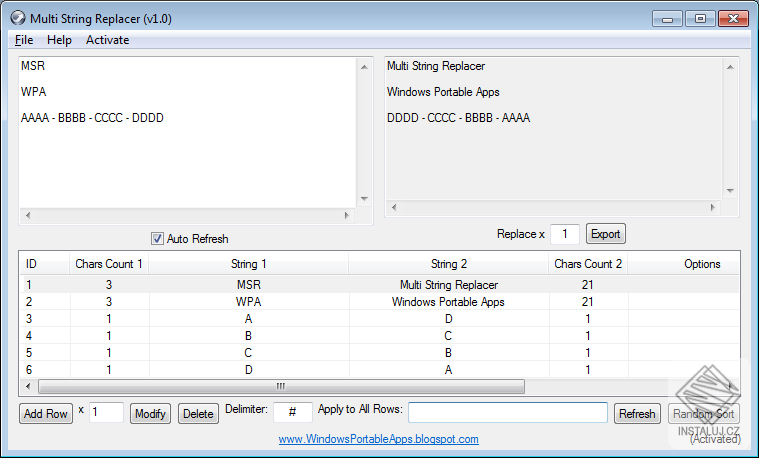The width and height of the screenshot is (759, 458).
Task: Open the File menu
Action: click(24, 40)
